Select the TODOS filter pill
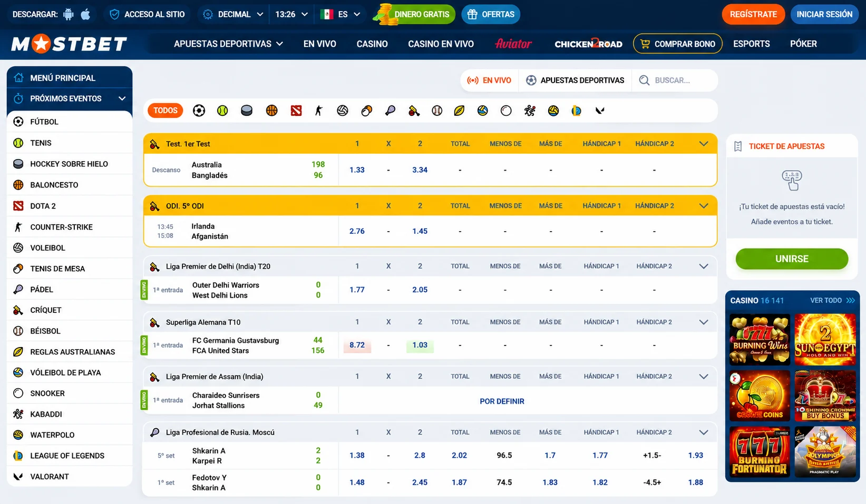 (x=166, y=111)
